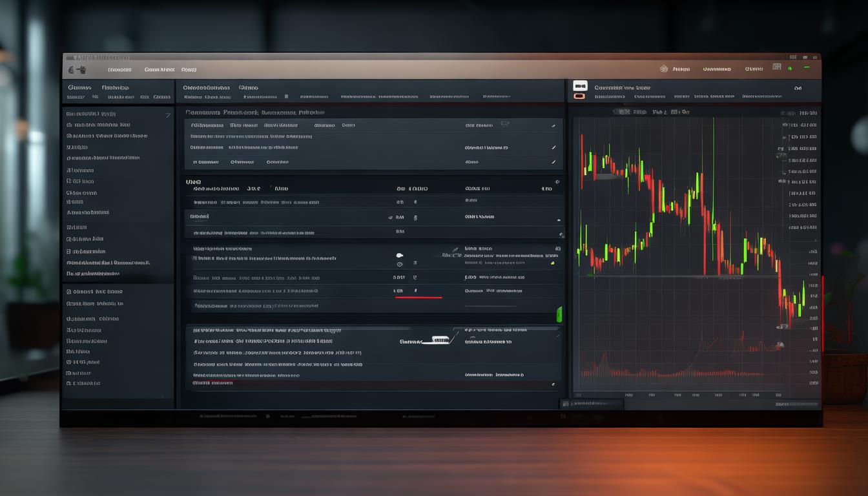Select the red symbol badge above the chart
868x496 pixels.
[x=579, y=95]
